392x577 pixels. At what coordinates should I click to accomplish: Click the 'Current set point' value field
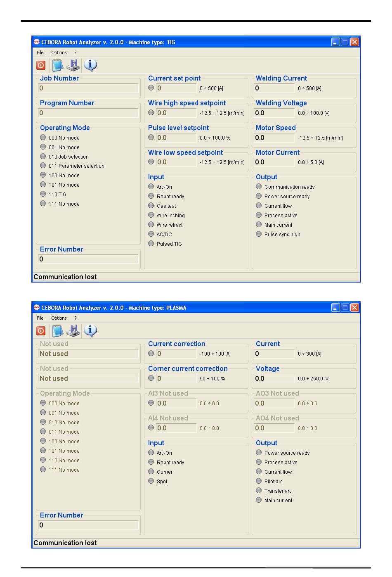coord(176,88)
